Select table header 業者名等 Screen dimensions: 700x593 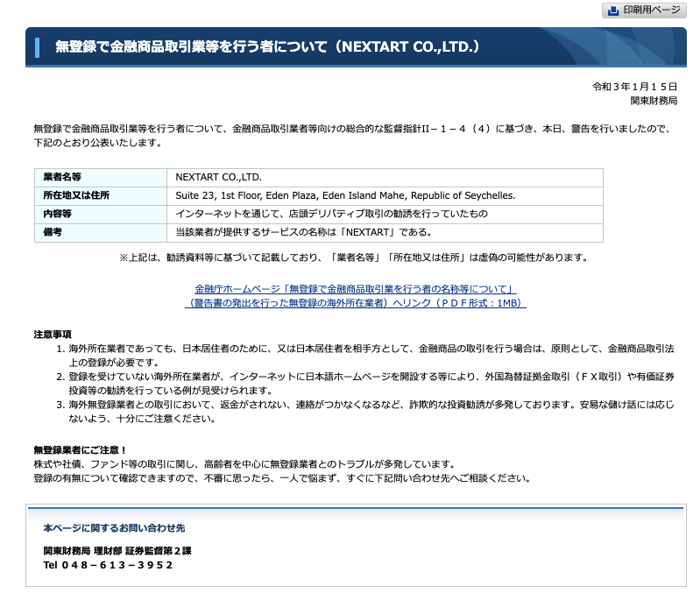pyautogui.click(x=101, y=177)
